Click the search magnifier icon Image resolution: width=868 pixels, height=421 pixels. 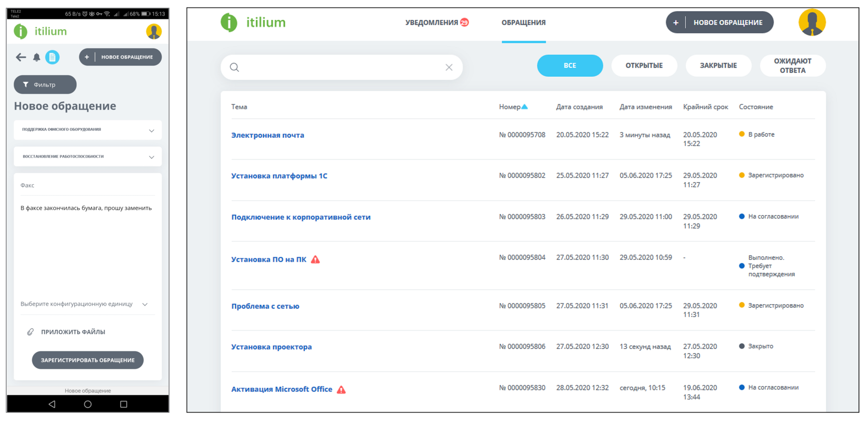pos(235,67)
